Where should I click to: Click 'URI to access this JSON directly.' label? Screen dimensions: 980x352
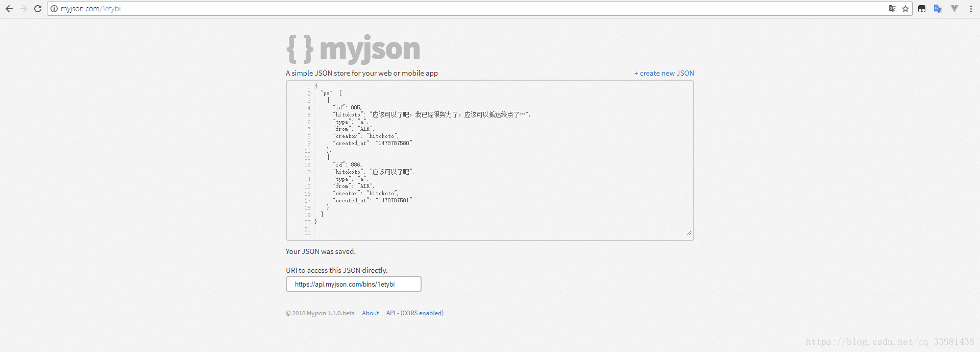(x=337, y=270)
